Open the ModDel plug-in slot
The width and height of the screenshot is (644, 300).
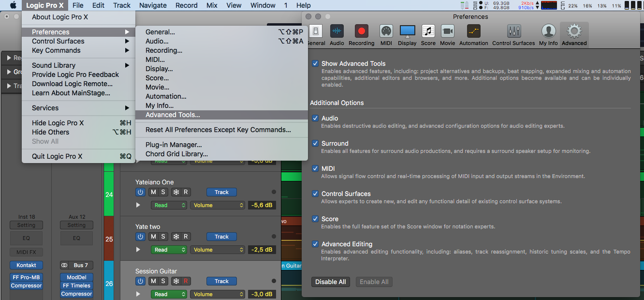pyautogui.click(x=76, y=277)
